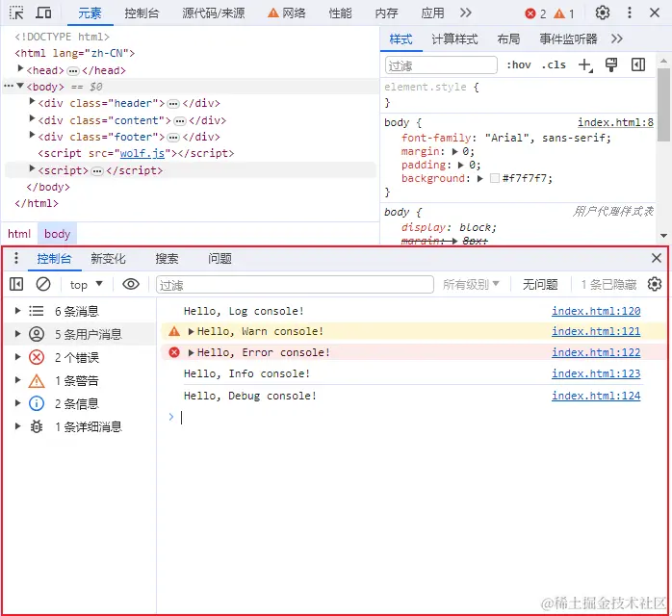
Task: Toggle console sidebar panel icon
Action: tap(16, 284)
